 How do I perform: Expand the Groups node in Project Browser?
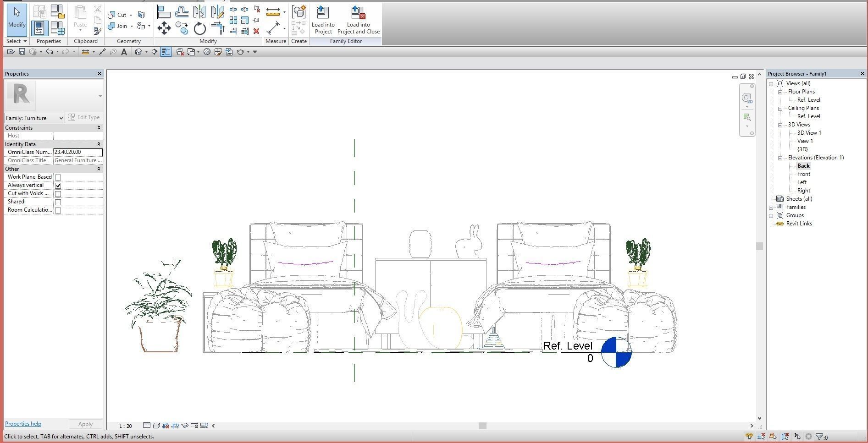point(771,215)
